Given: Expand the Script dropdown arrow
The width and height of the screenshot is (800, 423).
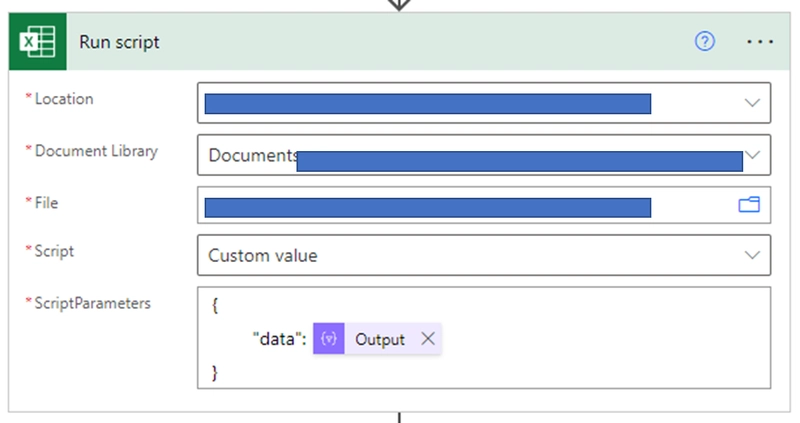Looking at the screenshot, I should click(x=752, y=256).
